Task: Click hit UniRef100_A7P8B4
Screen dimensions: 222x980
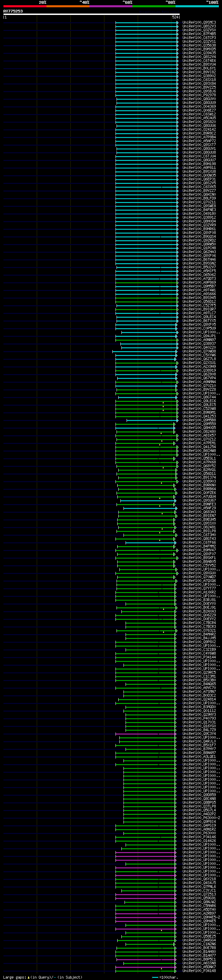Action: coord(199,137)
